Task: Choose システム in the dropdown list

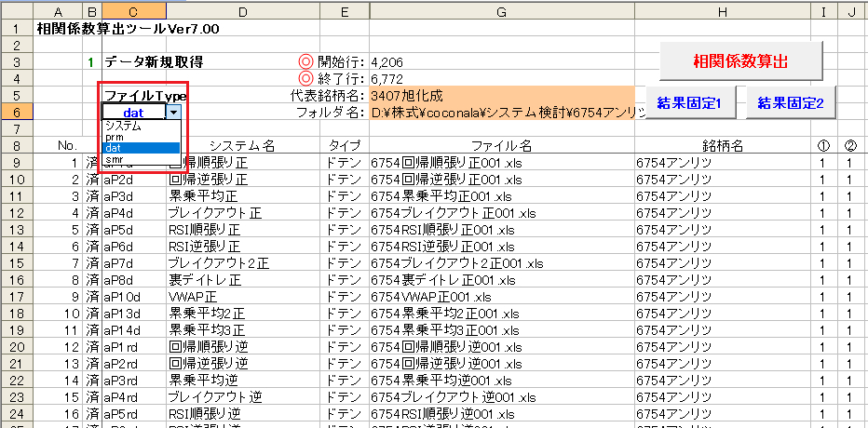Action: [x=142, y=127]
